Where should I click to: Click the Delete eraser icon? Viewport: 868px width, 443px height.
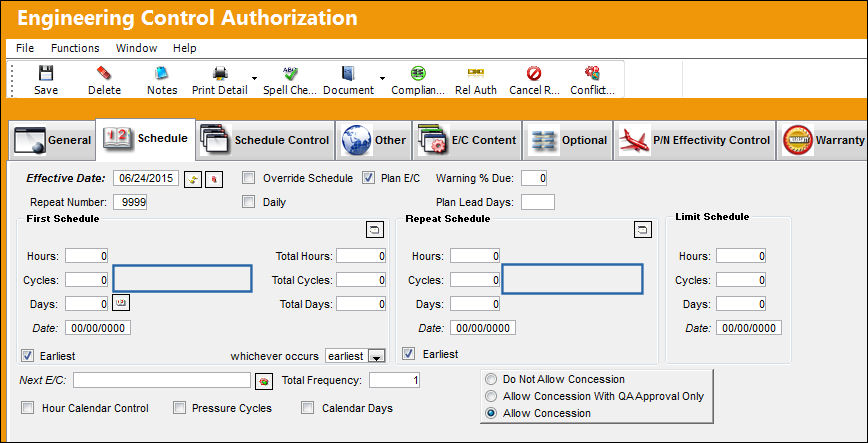pyautogui.click(x=104, y=73)
